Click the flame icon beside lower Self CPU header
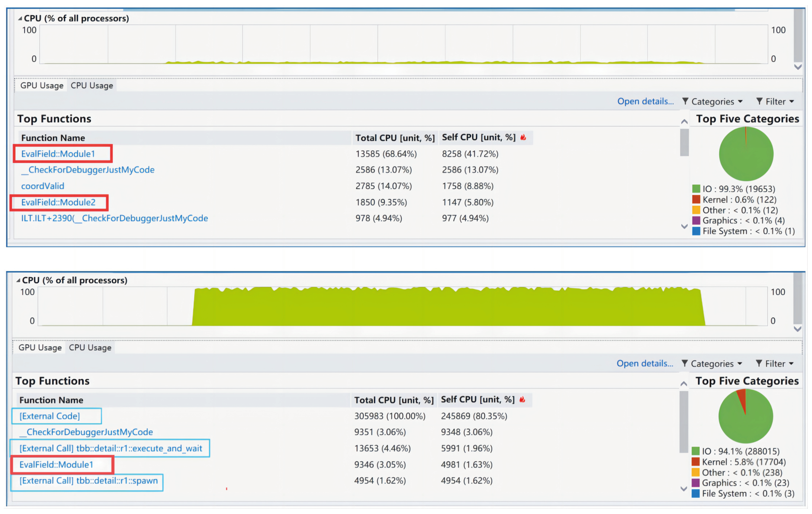The width and height of the screenshot is (812, 514). coord(522,400)
